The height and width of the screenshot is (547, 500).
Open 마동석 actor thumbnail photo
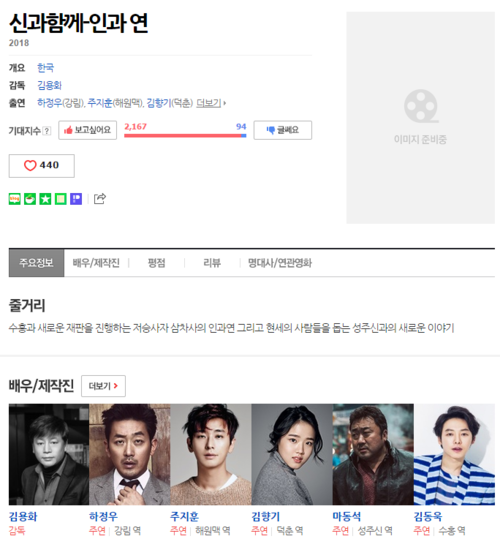pyautogui.click(x=373, y=454)
